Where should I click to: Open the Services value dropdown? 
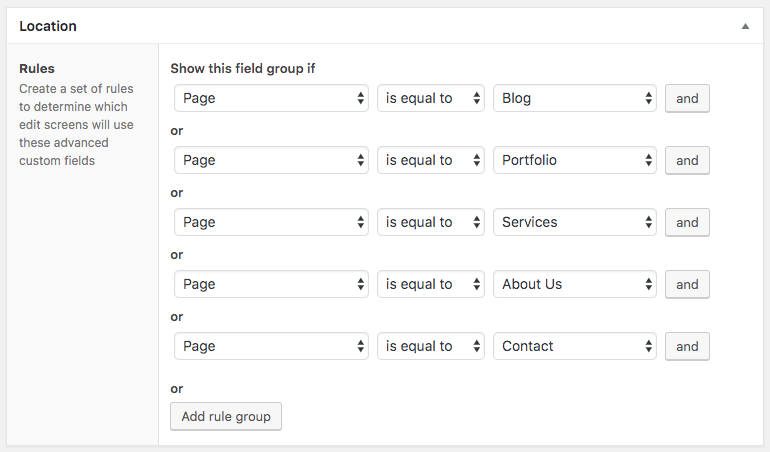(575, 222)
